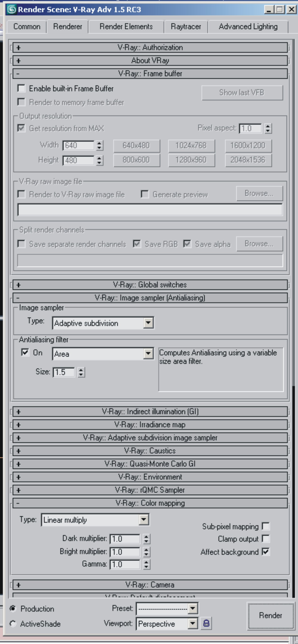The width and height of the screenshot is (298, 644).
Task: Click the 800x600 resolution preset
Action: click(x=137, y=160)
